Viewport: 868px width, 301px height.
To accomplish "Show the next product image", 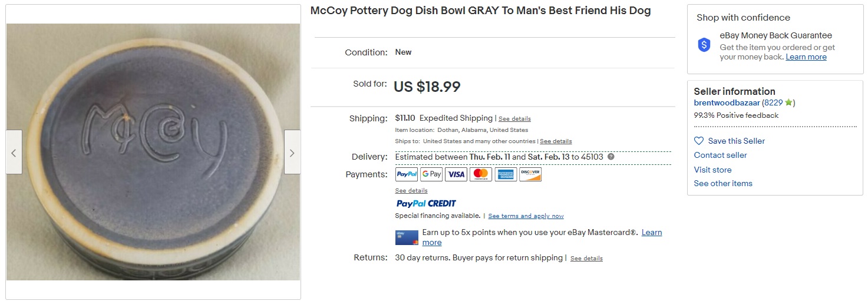I will [292, 153].
